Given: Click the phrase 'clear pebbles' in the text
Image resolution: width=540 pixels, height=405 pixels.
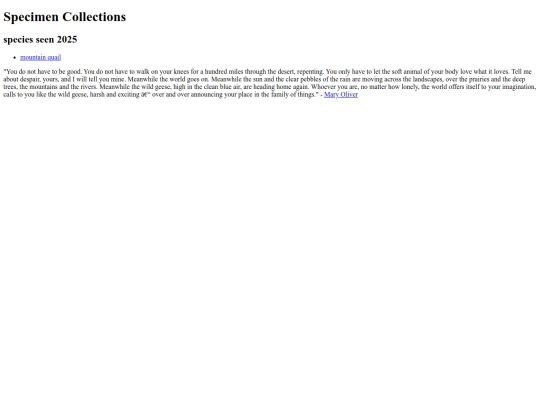Looking at the screenshot, I should (x=303, y=79).
